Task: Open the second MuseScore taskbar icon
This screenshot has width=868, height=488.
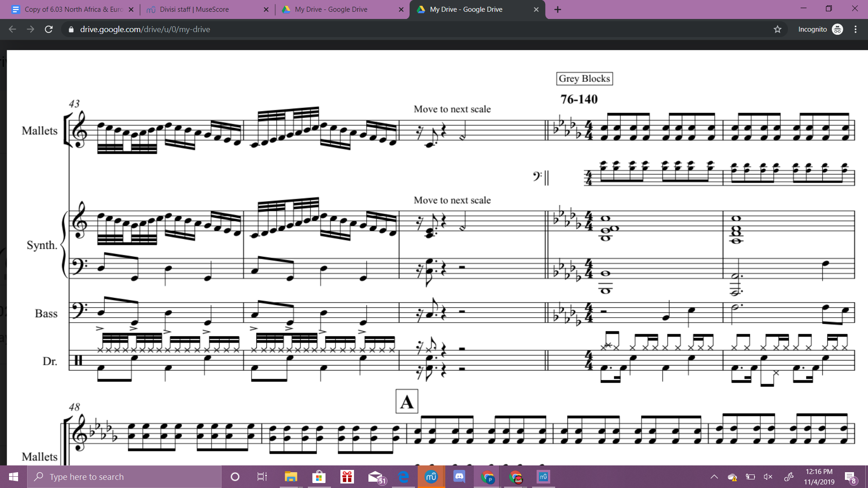Action: (x=543, y=477)
